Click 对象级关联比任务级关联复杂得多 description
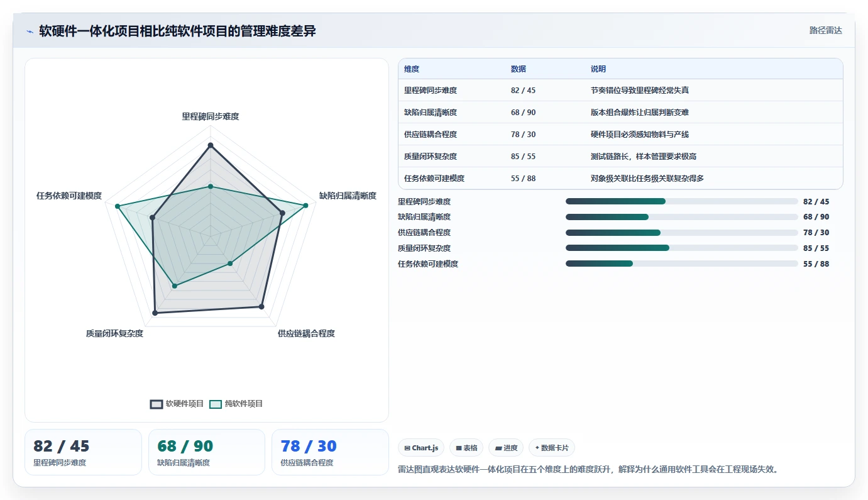 (647, 179)
